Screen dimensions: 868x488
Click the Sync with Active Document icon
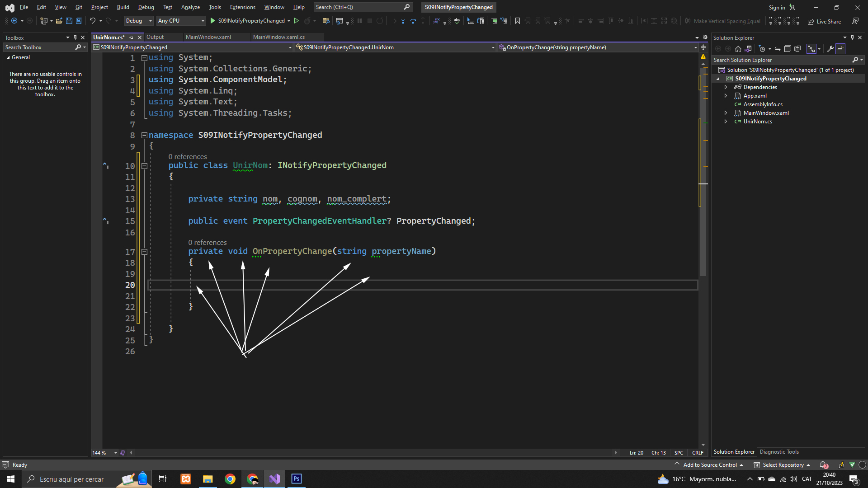777,49
